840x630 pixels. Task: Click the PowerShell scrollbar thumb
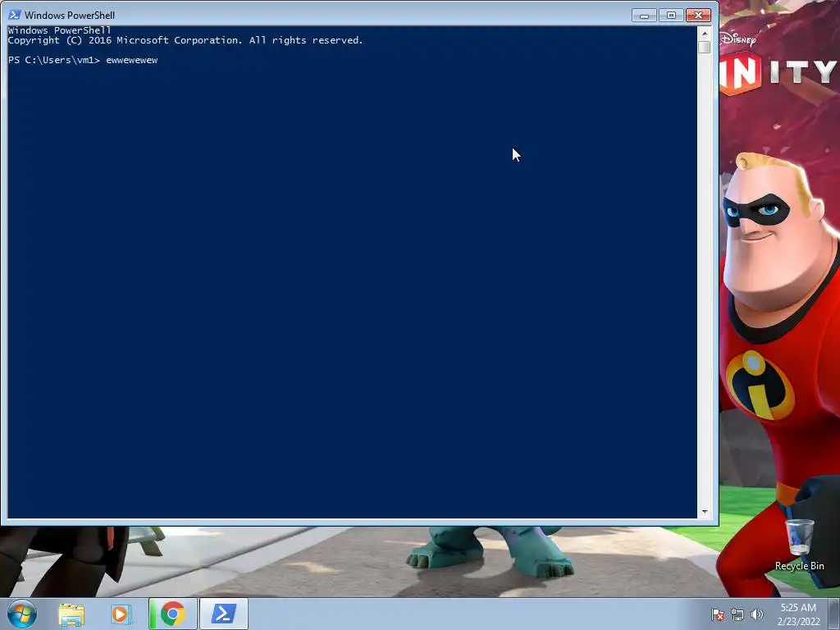705,47
